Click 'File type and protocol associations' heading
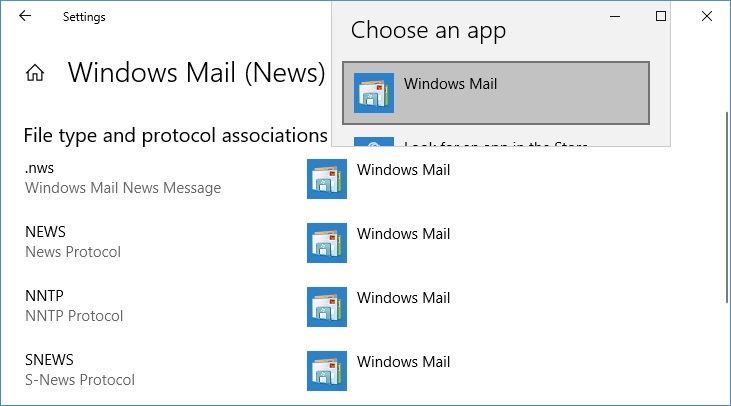731x406 pixels. tap(176, 136)
